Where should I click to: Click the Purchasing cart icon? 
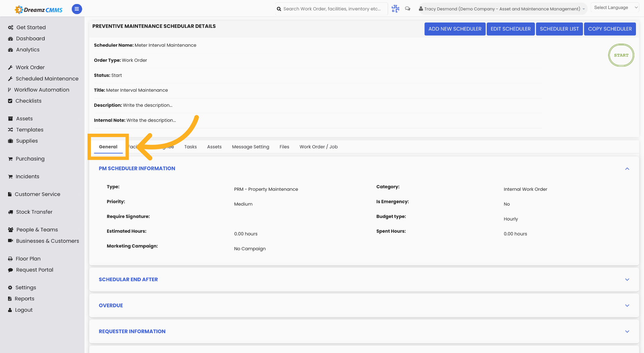10,159
